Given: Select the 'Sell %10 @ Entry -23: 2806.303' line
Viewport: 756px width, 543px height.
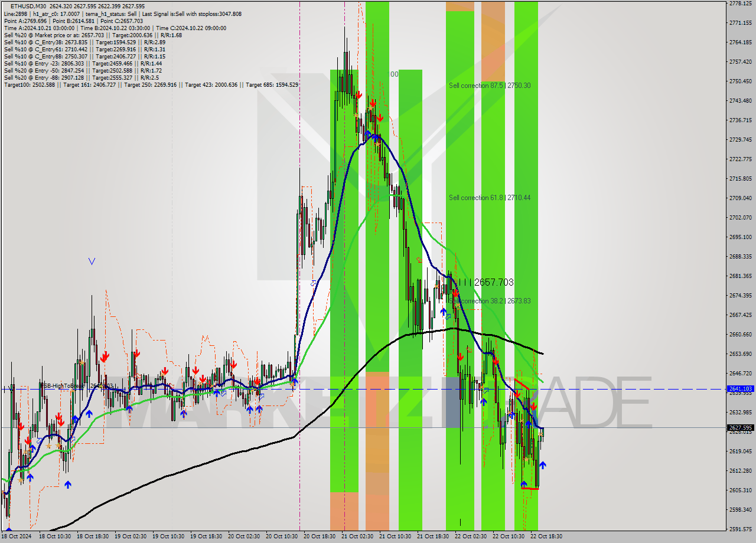Looking at the screenshot, I should 83,63.
